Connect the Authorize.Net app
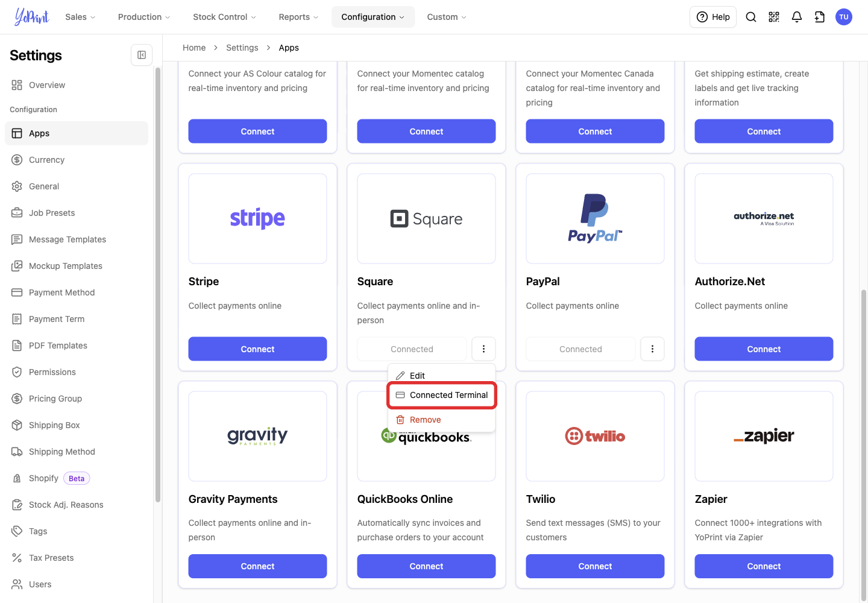The width and height of the screenshot is (868, 603). click(764, 349)
